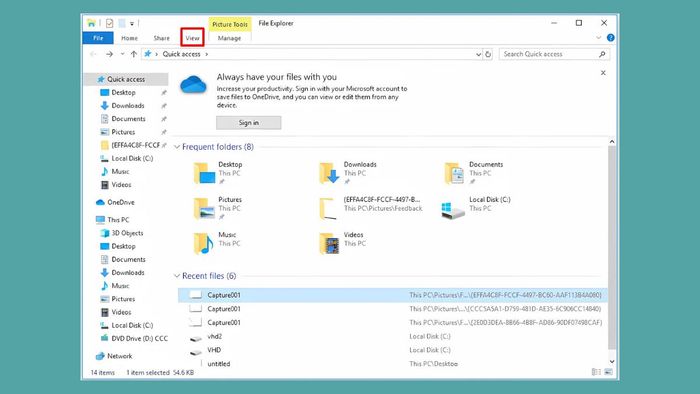Select Videos under This PC sidebar

point(121,312)
